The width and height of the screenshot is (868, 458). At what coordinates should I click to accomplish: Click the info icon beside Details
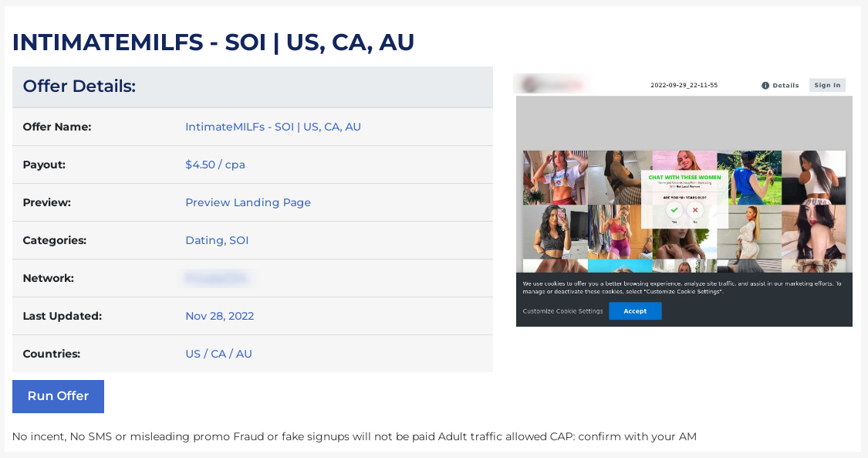[765, 86]
